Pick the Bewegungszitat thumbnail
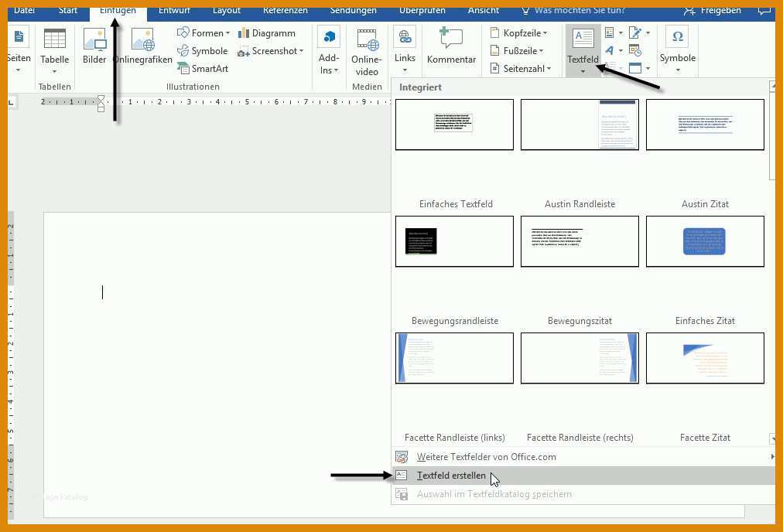The image size is (783, 532). (x=580, y=241)
